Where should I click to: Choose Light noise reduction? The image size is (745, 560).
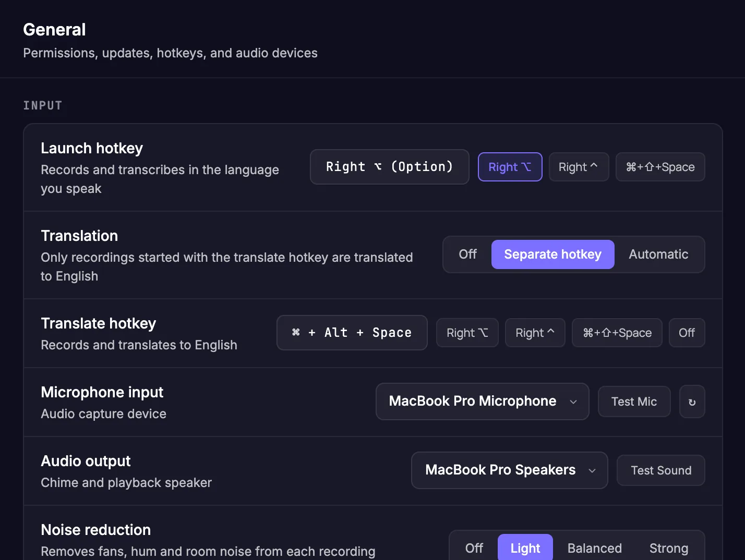(x=525, y=548)
